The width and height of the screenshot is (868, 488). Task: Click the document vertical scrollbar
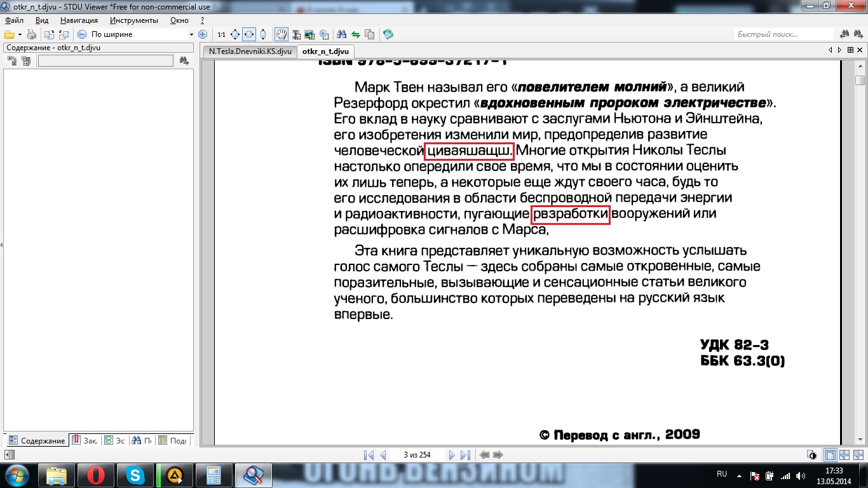tap(860, 254)
